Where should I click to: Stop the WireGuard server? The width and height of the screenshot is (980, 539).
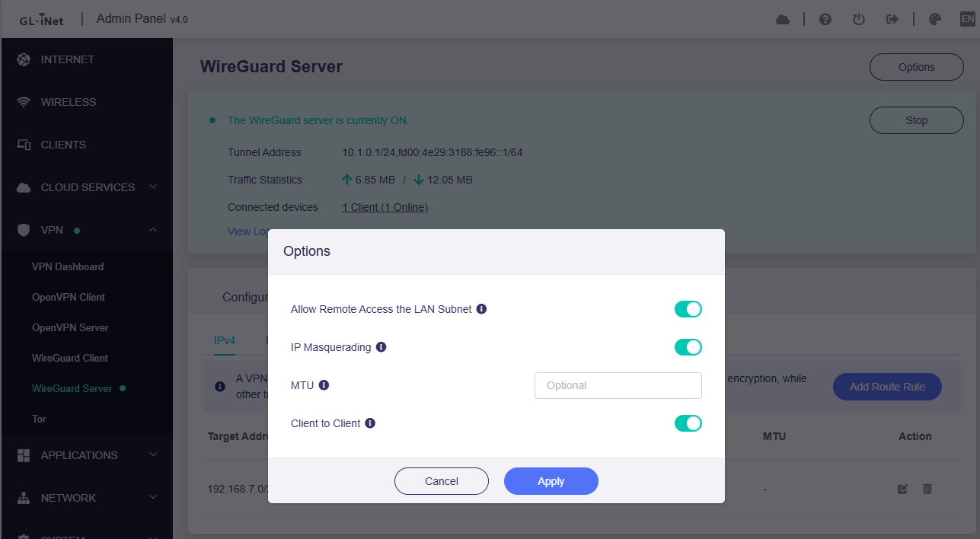(x=917, y=120)
